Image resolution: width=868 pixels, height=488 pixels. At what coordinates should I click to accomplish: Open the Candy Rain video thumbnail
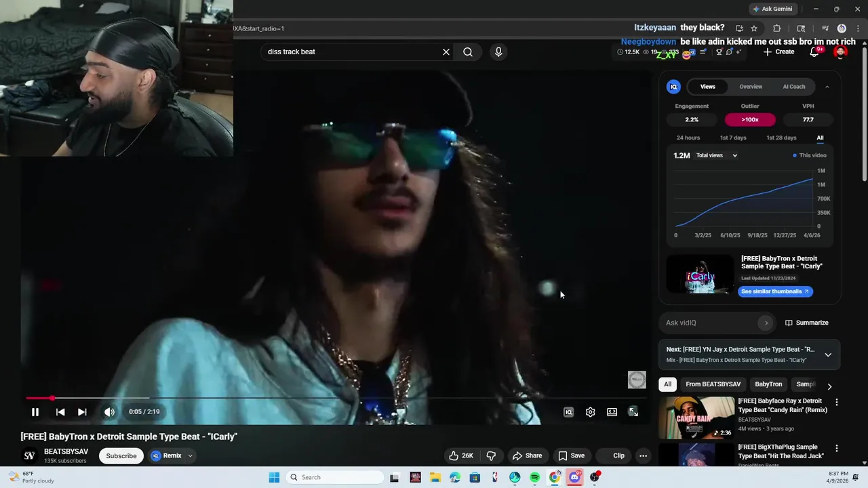(696, 418)
